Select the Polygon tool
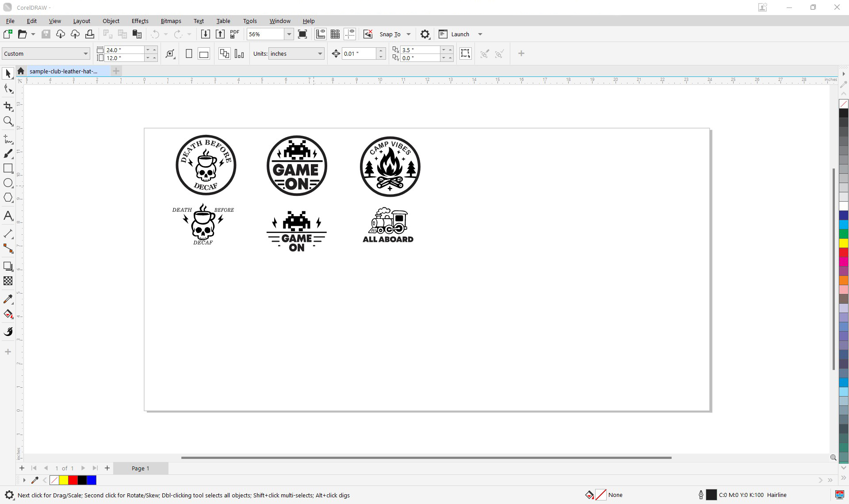 [8, 198]
